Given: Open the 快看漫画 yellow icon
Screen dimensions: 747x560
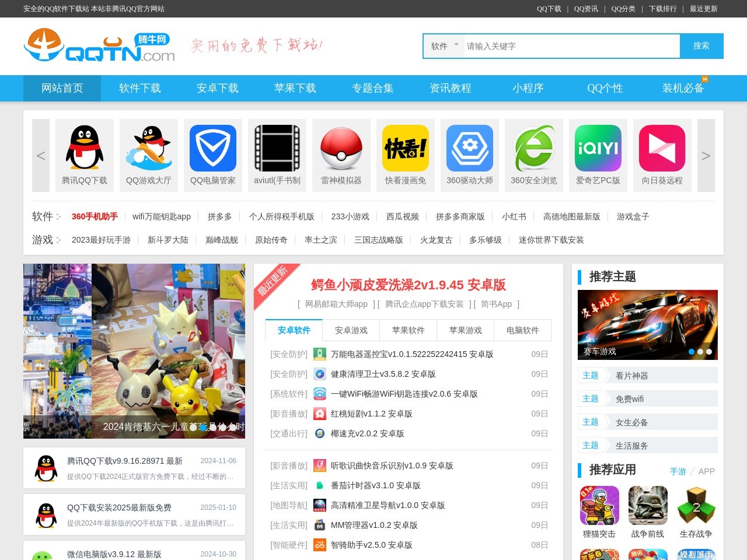Looking at the screenshot, I should 406,148.
